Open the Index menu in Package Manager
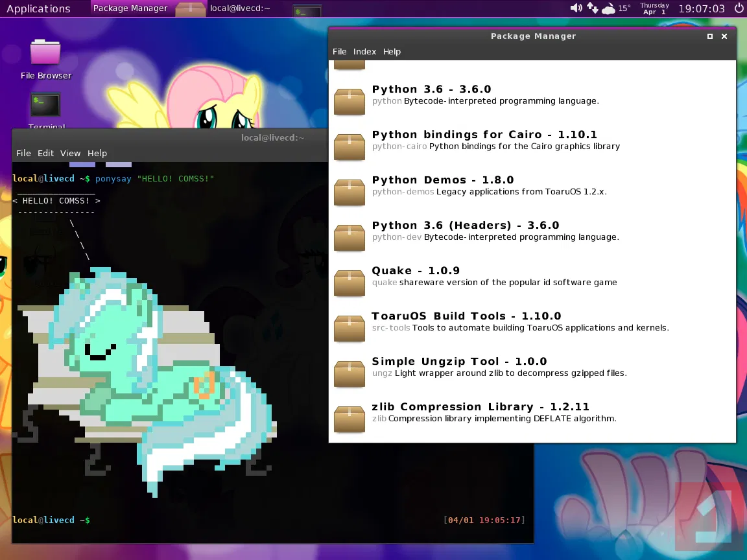 point(364,51)
